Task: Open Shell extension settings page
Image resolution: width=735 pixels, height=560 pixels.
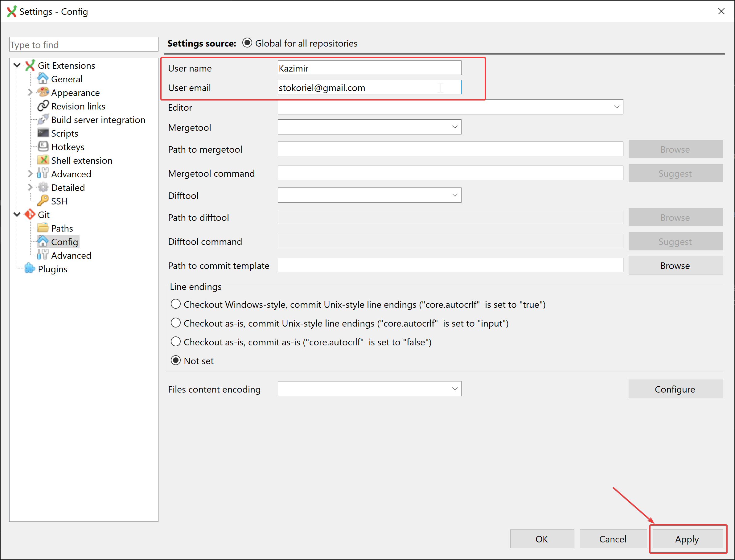Action: tap(81, 160)
